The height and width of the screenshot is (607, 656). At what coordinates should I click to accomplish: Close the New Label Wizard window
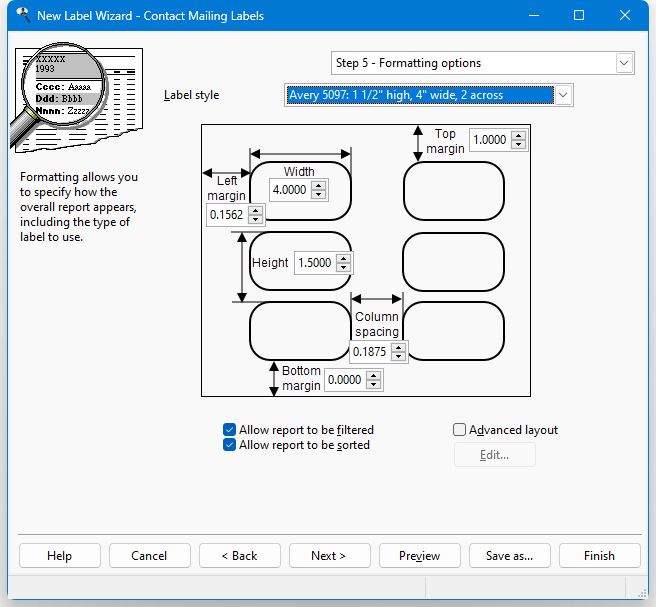625,15
